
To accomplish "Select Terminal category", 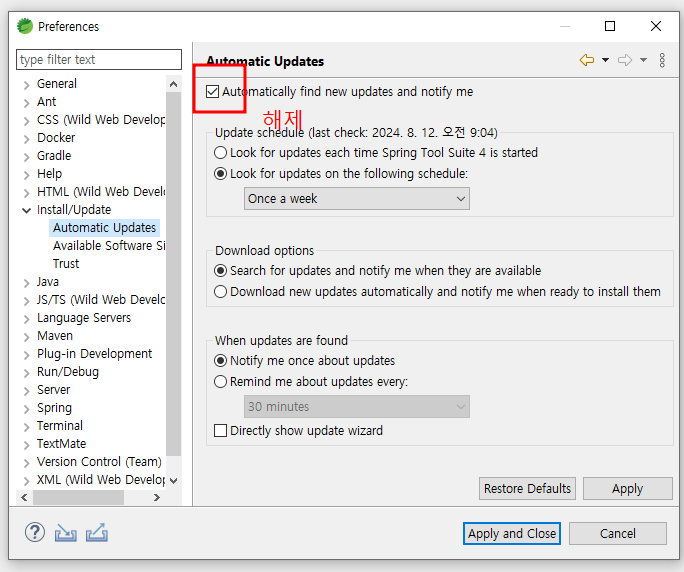I will tap(60, 425).
